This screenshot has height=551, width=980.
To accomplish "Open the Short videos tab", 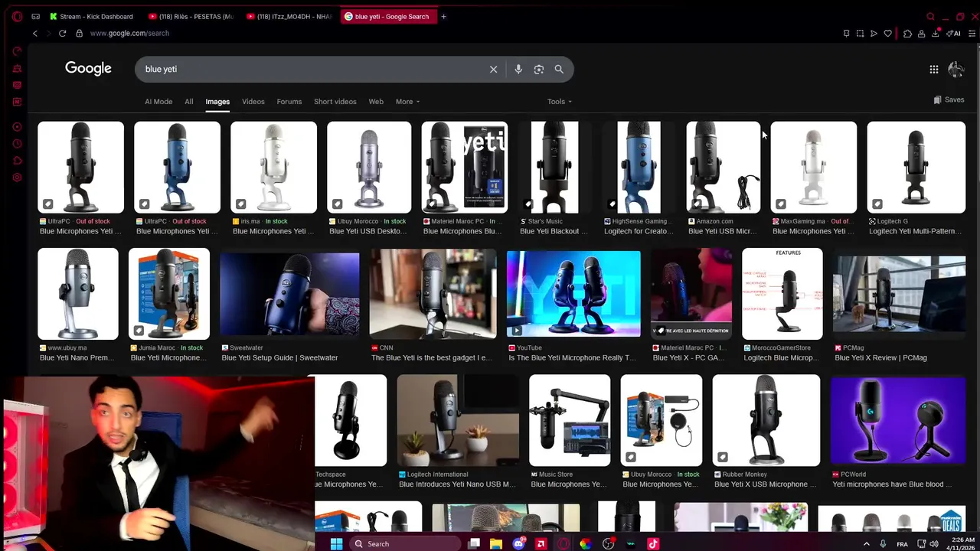I will [335, 102].
